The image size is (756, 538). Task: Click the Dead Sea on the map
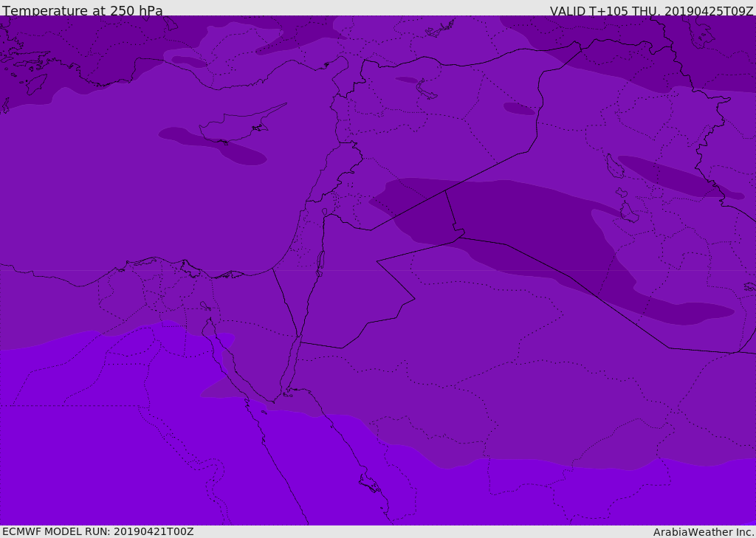point(320,261)
